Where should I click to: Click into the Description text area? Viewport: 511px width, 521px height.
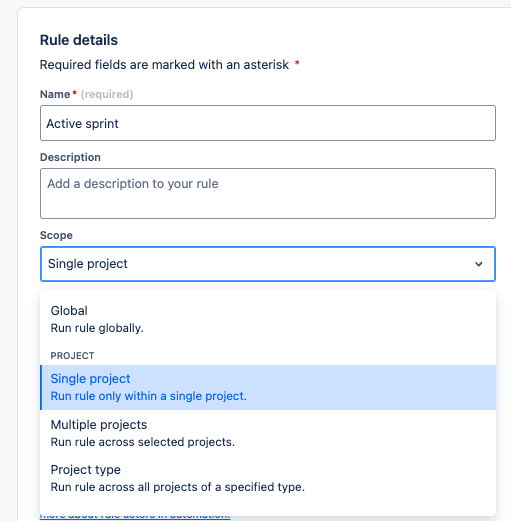268,193
